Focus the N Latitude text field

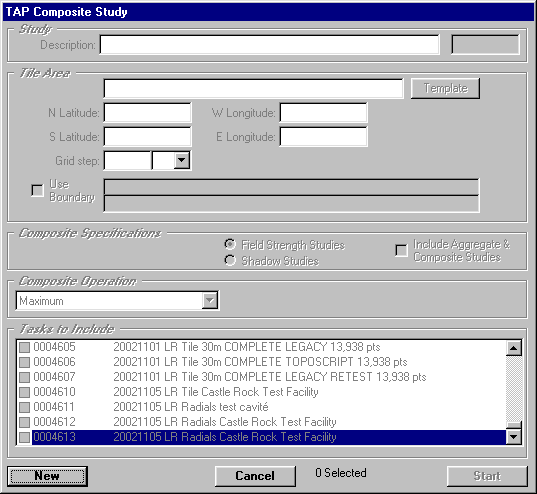148,113
